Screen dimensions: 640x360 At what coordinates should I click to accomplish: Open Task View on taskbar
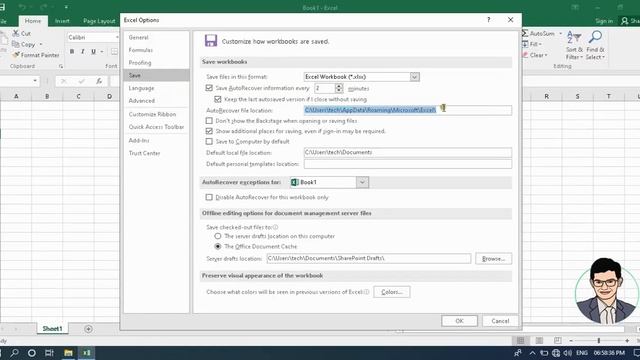click(x=49, y=353)
